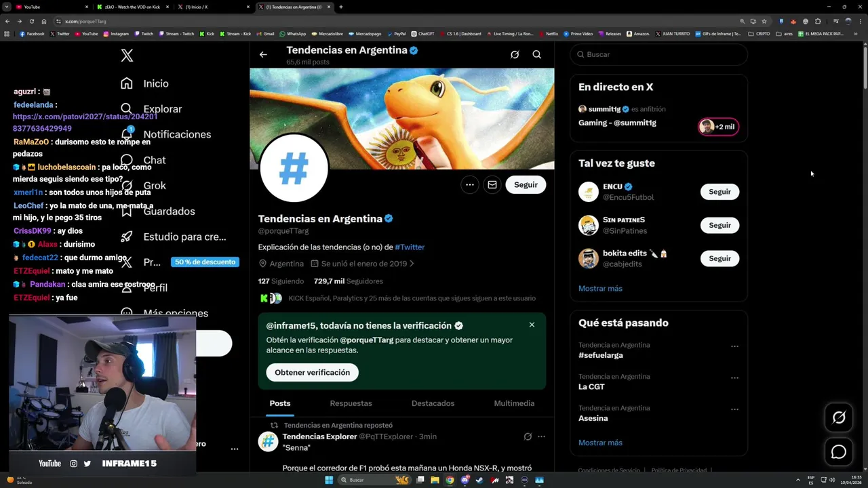This screenshot has height=488, width=868.
Task: Click the X logo in sidebar
Action: coord(127,56)
